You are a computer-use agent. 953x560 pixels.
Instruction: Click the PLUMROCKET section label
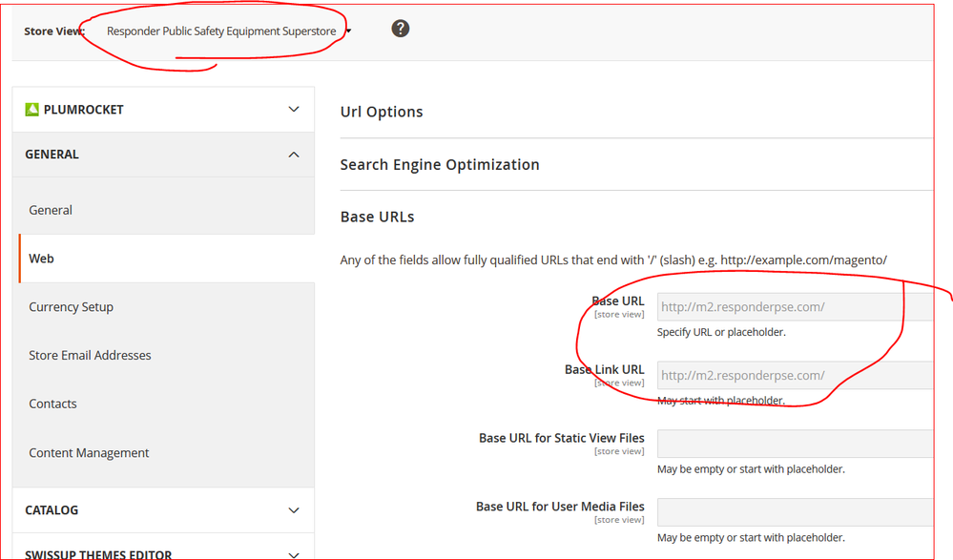[x=83, y=110]
